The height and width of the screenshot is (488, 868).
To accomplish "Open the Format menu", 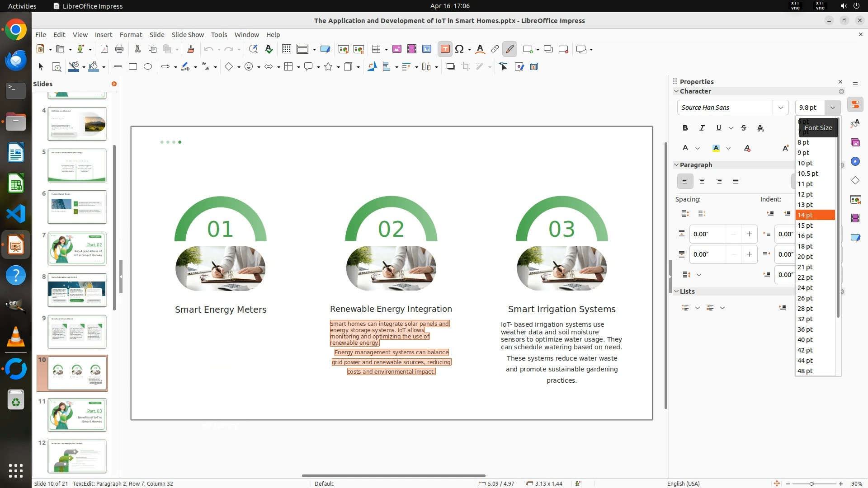I will pos(131,35).
